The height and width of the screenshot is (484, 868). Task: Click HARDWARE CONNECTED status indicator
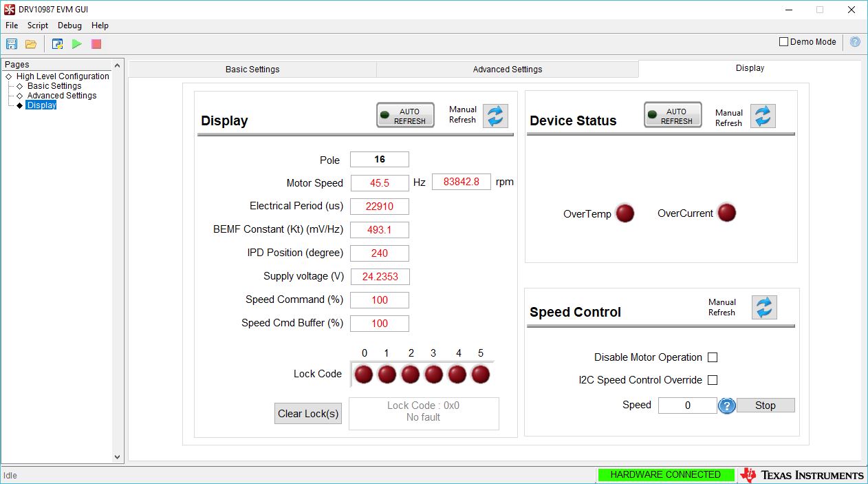click(665, 475)
